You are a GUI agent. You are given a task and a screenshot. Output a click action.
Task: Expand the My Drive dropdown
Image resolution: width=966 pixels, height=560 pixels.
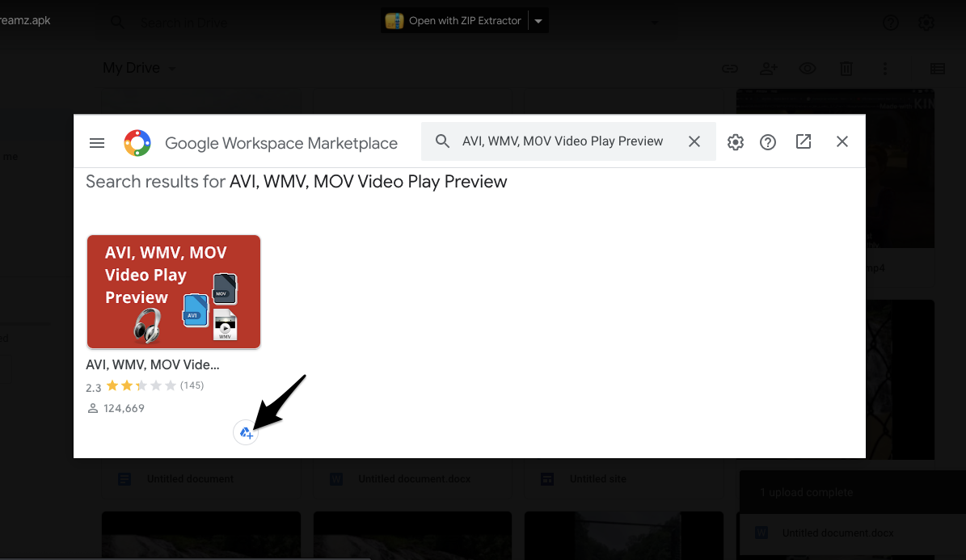pyautogui.click(x=172, y=69)
